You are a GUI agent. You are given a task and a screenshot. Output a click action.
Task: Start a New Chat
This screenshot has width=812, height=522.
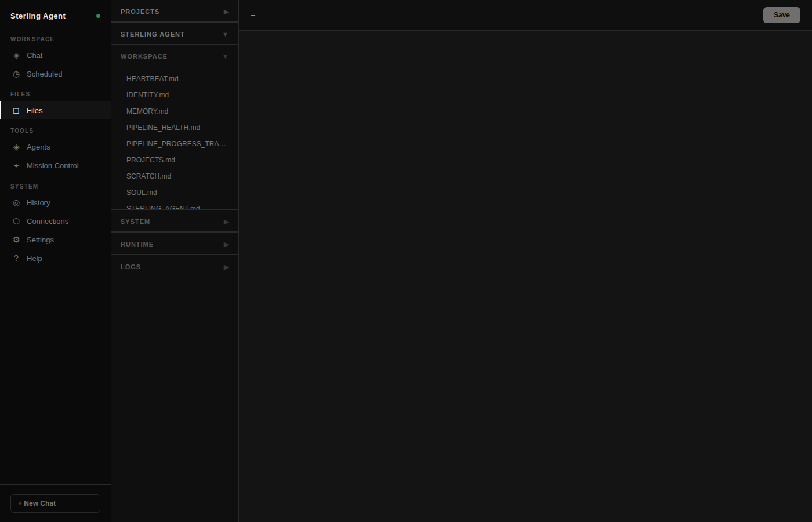point(55,503)
